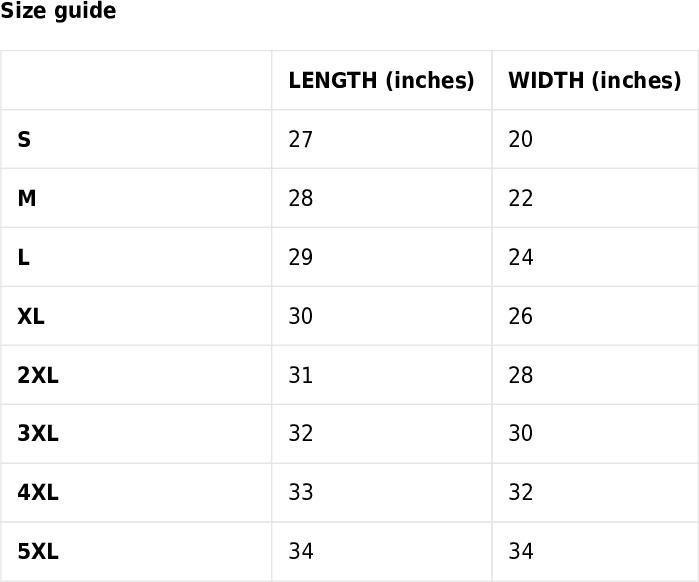Select the L size row label
Image resolution: width=699 pixels, height=582 pixels.
coord(23,258)
